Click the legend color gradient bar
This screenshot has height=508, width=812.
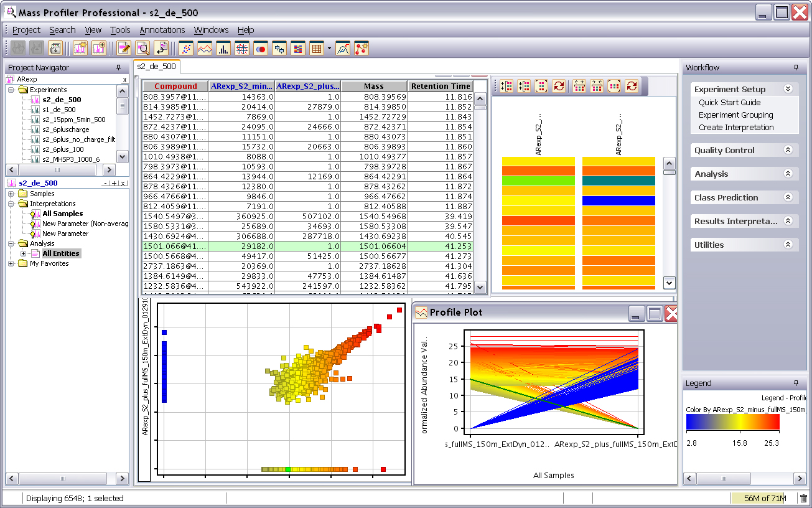coord(732,422)
